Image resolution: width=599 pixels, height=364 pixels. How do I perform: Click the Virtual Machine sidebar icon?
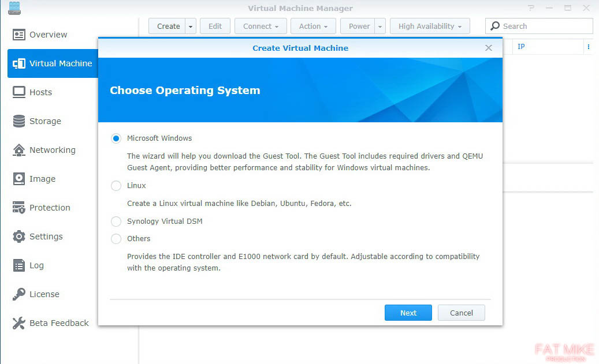[18, 63]
